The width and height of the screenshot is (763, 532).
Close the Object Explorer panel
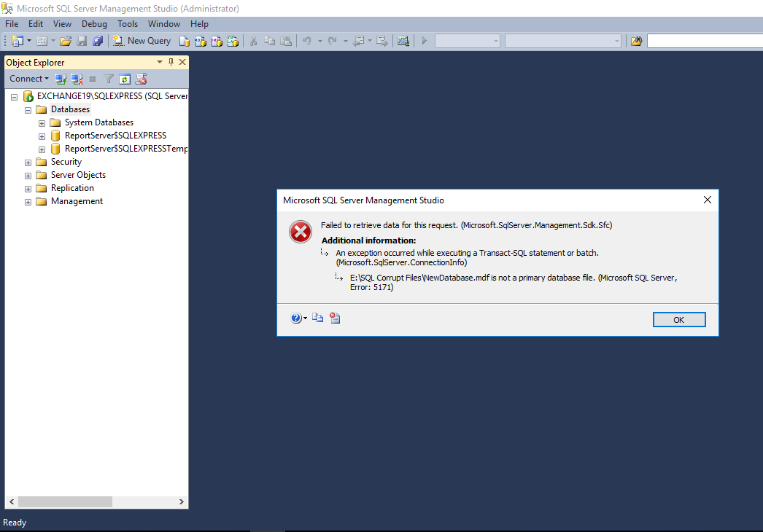[182, 62]
